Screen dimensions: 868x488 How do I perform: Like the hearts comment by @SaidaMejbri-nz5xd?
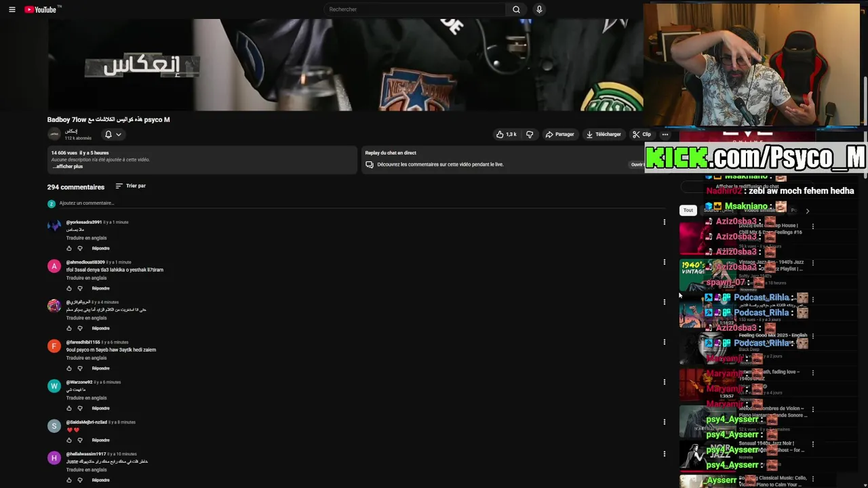click(68, 440)
